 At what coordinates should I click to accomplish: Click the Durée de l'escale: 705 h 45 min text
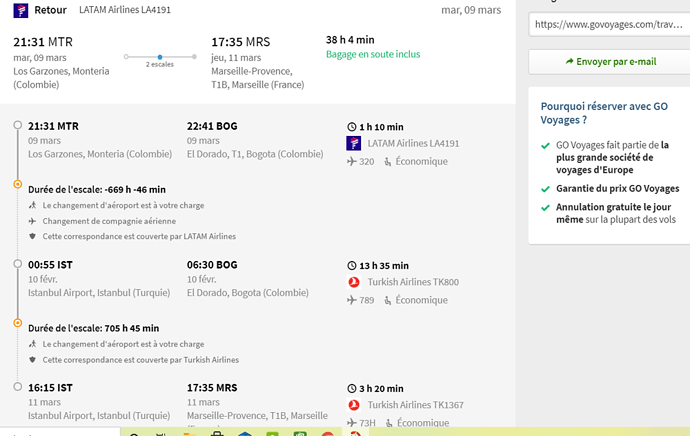94,328
